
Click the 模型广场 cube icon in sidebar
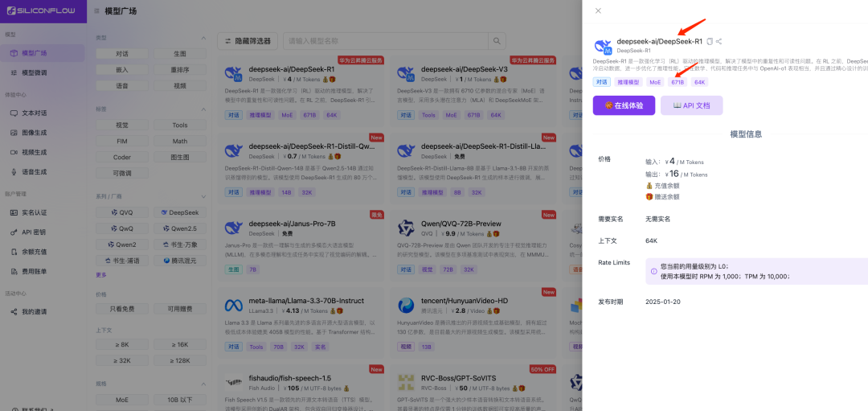(14, 53)
